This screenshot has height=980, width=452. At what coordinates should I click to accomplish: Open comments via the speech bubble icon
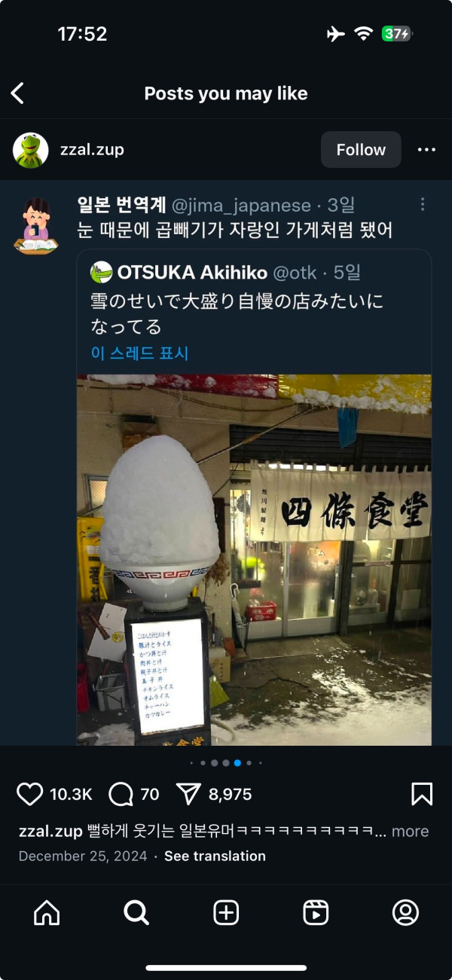[121, 794]
